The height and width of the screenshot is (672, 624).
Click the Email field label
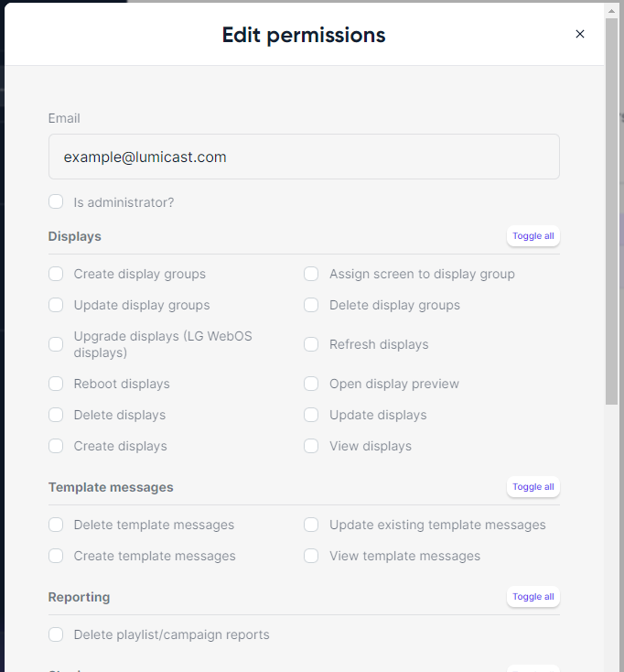[x=64, y=118]
